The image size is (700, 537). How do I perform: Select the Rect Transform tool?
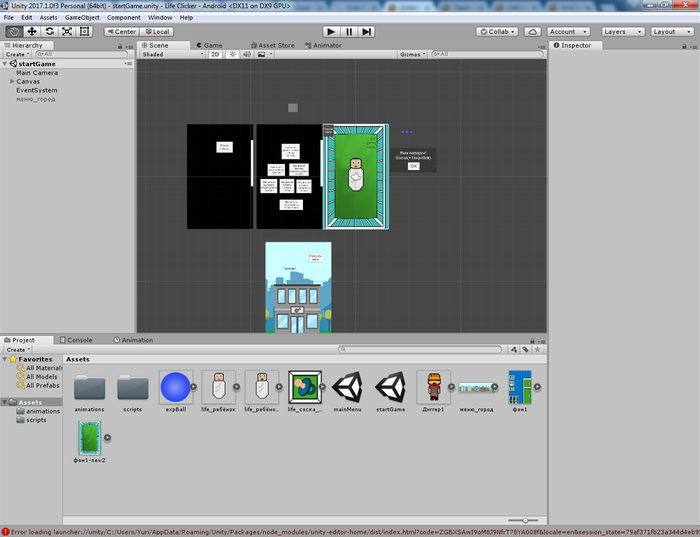pos(84,32)
